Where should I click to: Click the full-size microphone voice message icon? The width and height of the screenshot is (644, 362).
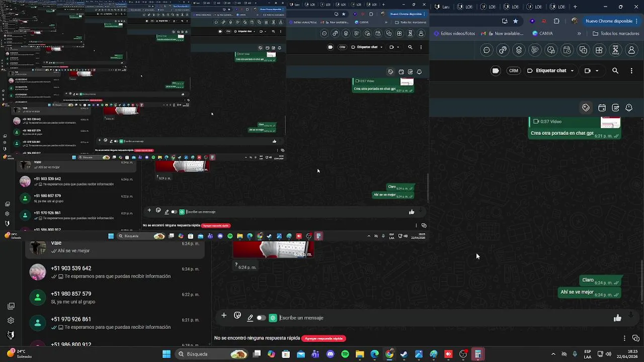631,316
